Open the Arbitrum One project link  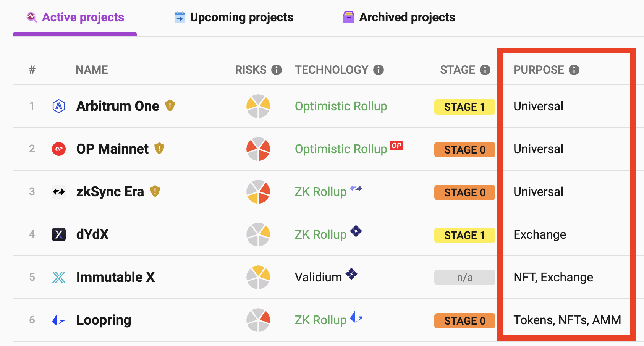click(x=118, y=106)
